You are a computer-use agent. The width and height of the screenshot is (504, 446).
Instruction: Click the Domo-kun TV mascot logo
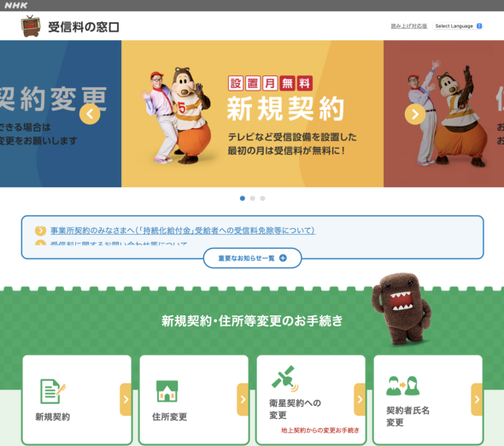point(31,26)
